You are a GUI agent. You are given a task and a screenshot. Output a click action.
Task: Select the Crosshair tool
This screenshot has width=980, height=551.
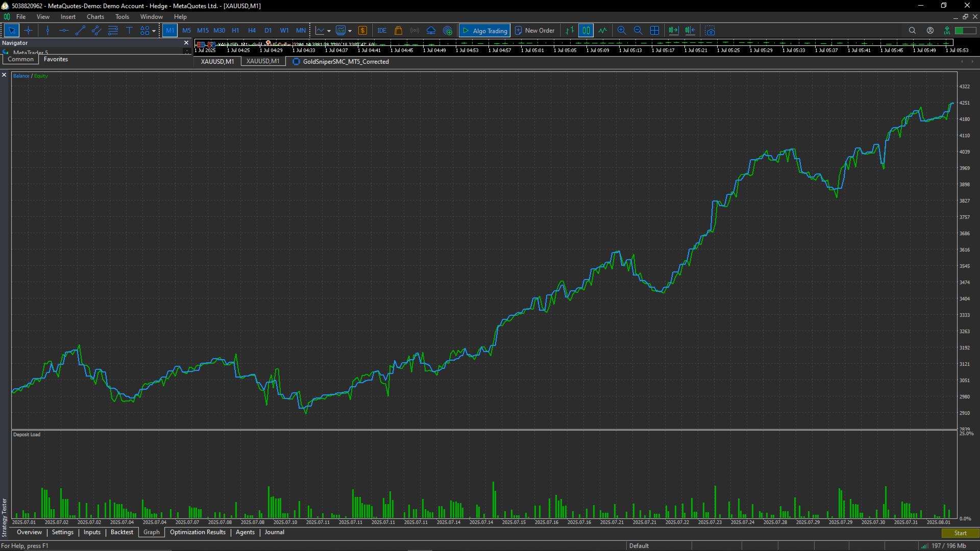pyautogui.click(x=28, y=31)
